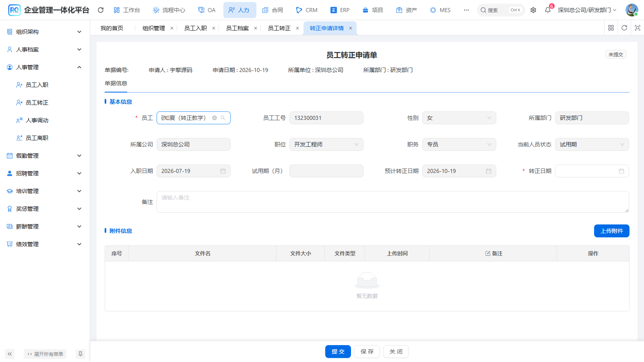The image size is (644, 362).
Task: Toggle fullscreen content view
Action: pos(638,28)
